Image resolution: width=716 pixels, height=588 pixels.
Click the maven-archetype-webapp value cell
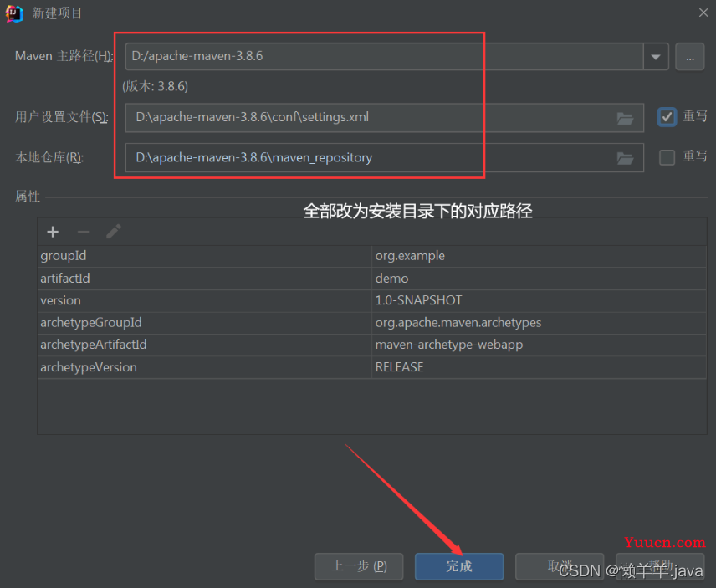click(x=540, y=345)
